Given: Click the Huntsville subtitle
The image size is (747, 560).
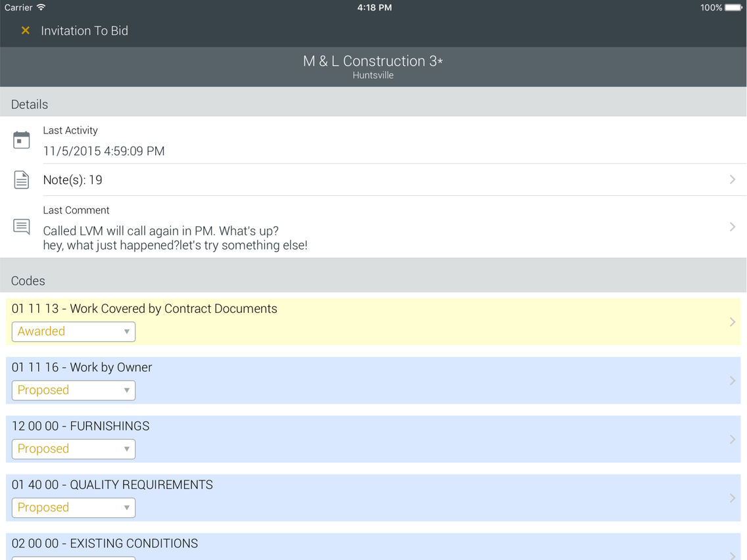Looking at the screenshot, I should 373,75.
